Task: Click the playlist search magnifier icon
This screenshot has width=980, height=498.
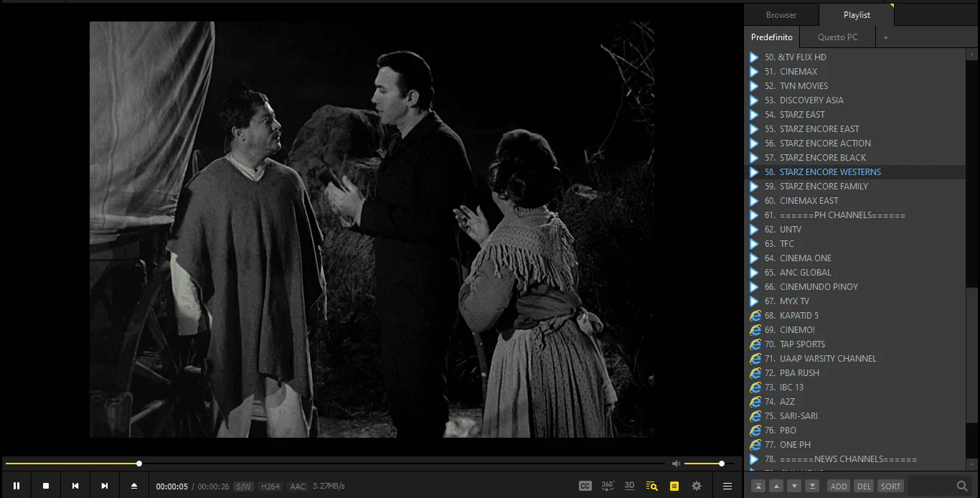Action: [963, 486]
